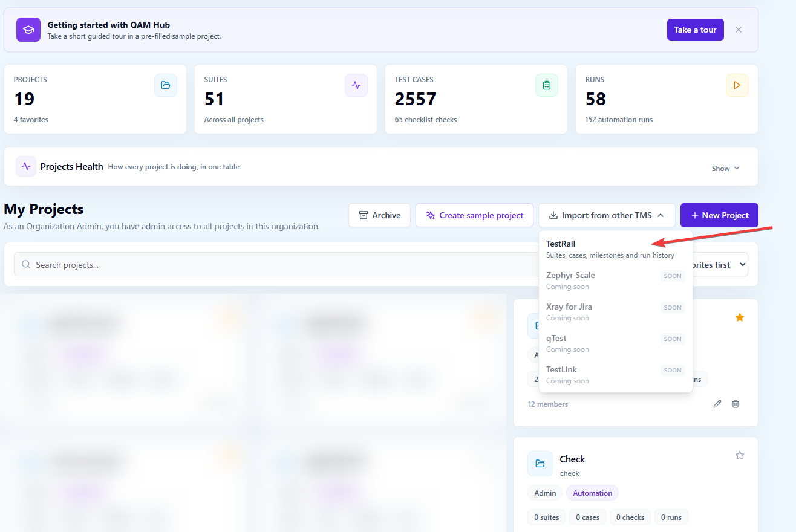
Task: Select TestLink import option
Action: click(x=615, y=375)
